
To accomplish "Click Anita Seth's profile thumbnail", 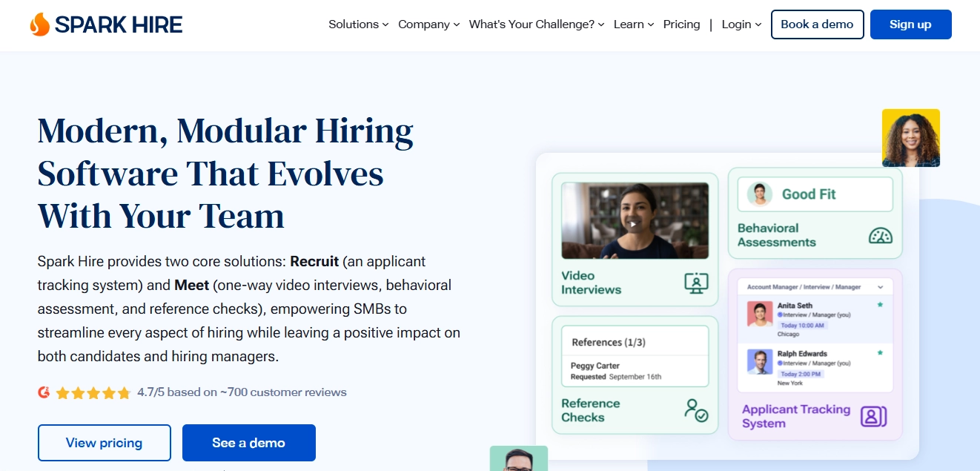I will click(x=760, y=314).
